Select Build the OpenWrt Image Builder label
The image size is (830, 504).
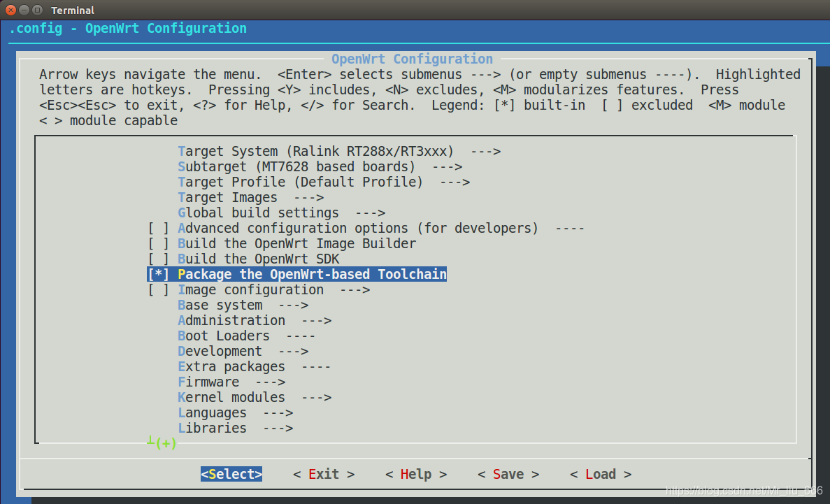[297, 243]
